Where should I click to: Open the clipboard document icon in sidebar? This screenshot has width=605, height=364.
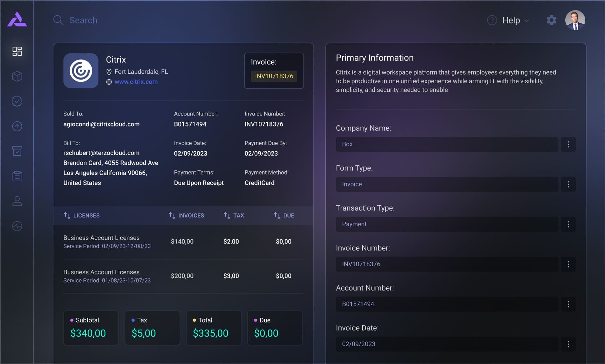[17, 176]
